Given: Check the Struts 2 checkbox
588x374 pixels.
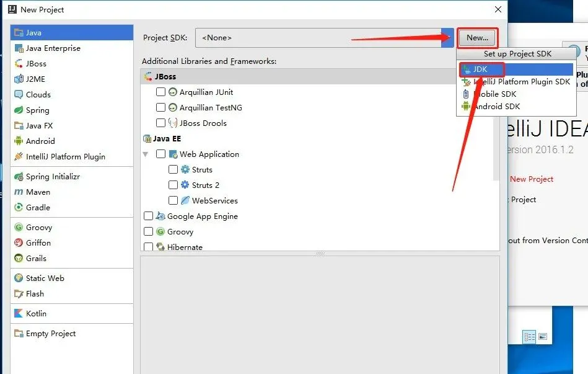Looking at the screenshot, I should pyautogui.click(x=173, y=185).
